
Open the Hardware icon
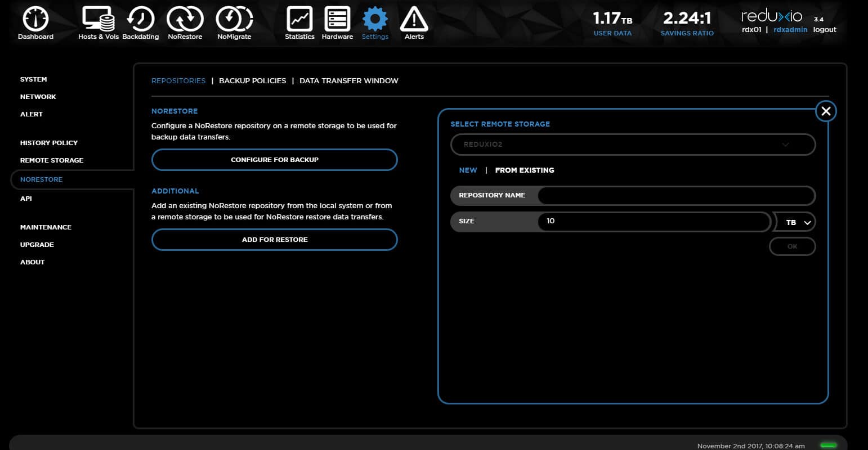(337, 19)
